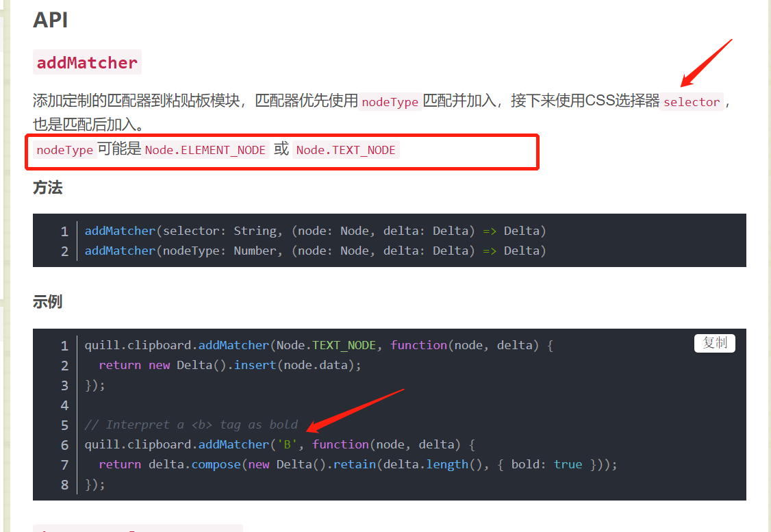Click the Node.ELEMENT_NODE code snippet in the red box
The height and width of the screenshot is (532, 771).
click(205, 149)
